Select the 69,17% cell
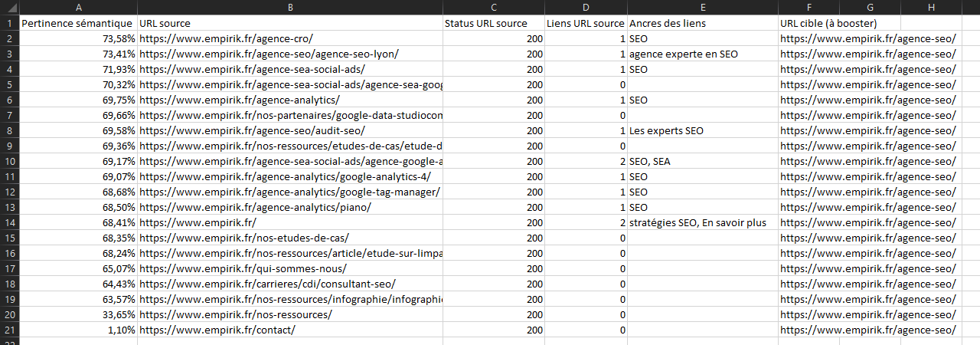 tap(78, 161)
